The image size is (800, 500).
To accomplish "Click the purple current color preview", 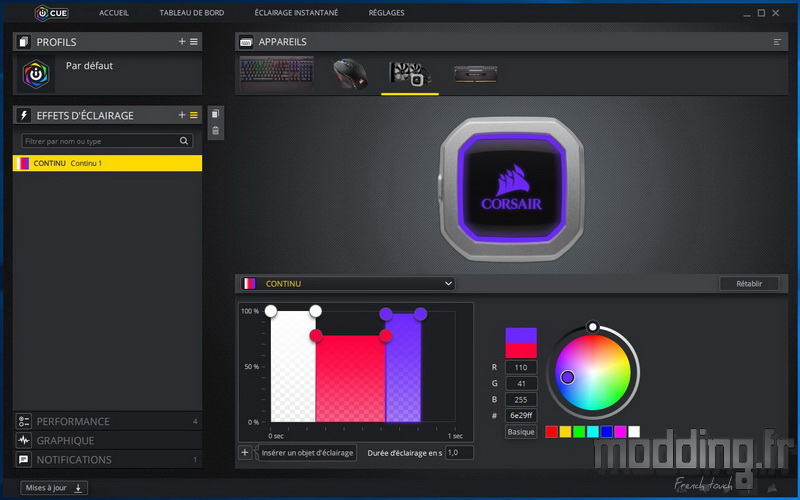I will point(521,335).
